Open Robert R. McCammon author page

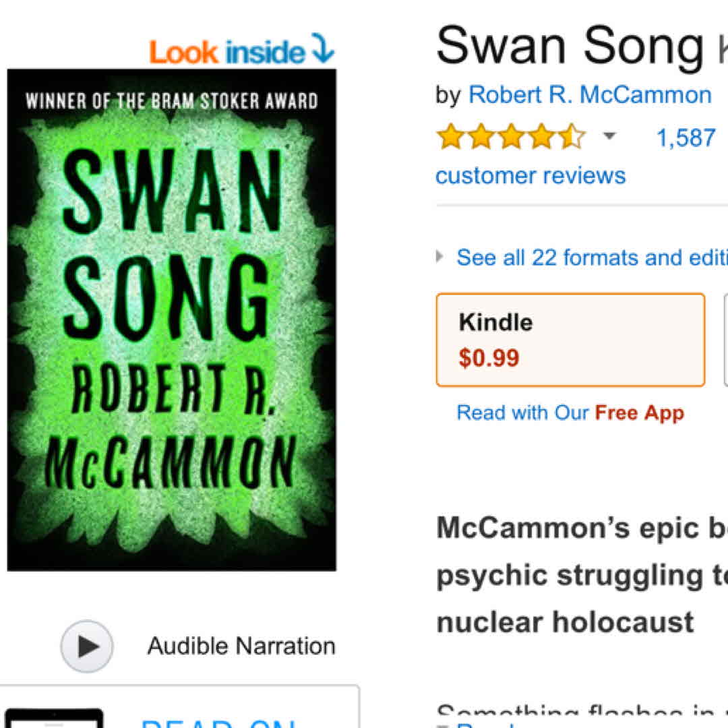[589, 95]
